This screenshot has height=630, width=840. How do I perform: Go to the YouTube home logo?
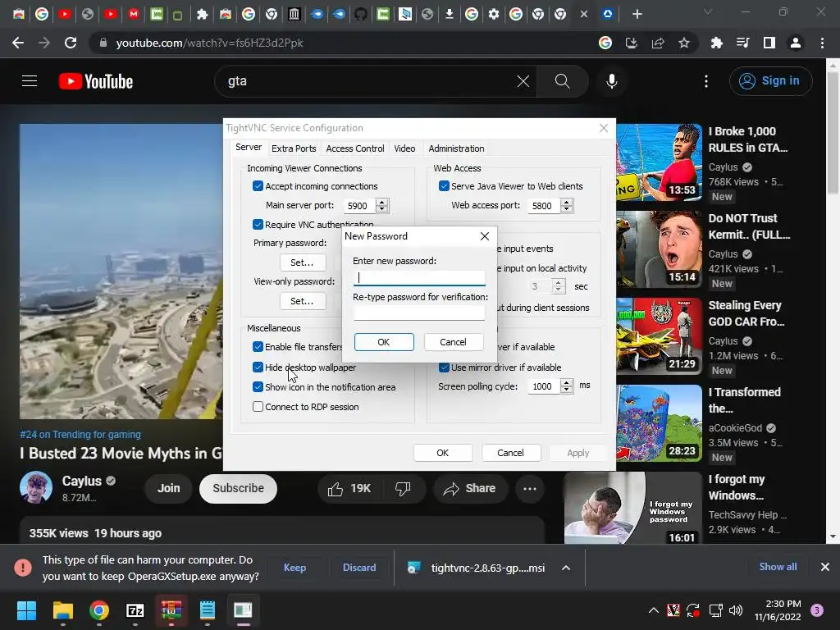click(x=96, y=81)
